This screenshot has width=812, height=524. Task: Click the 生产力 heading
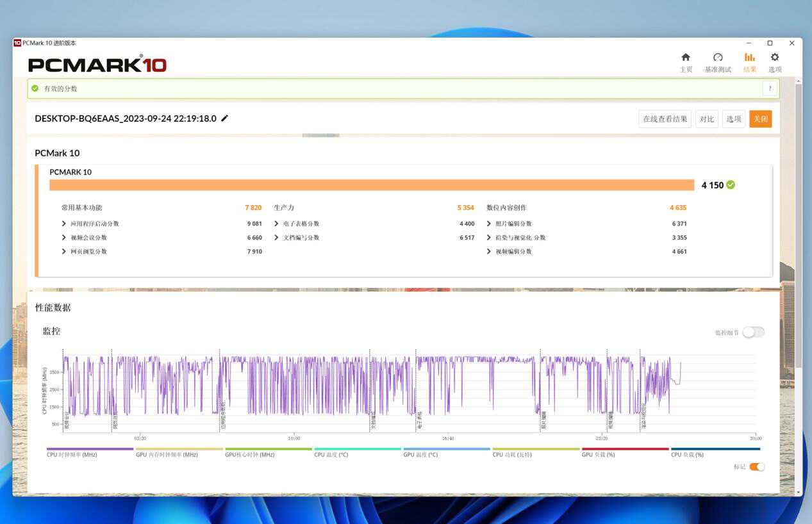point(284,208)
